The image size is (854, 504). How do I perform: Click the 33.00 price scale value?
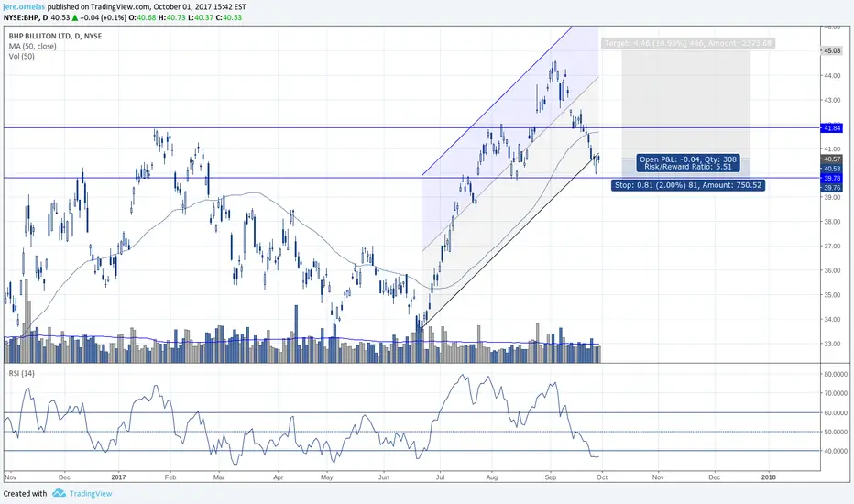point(832,344)
